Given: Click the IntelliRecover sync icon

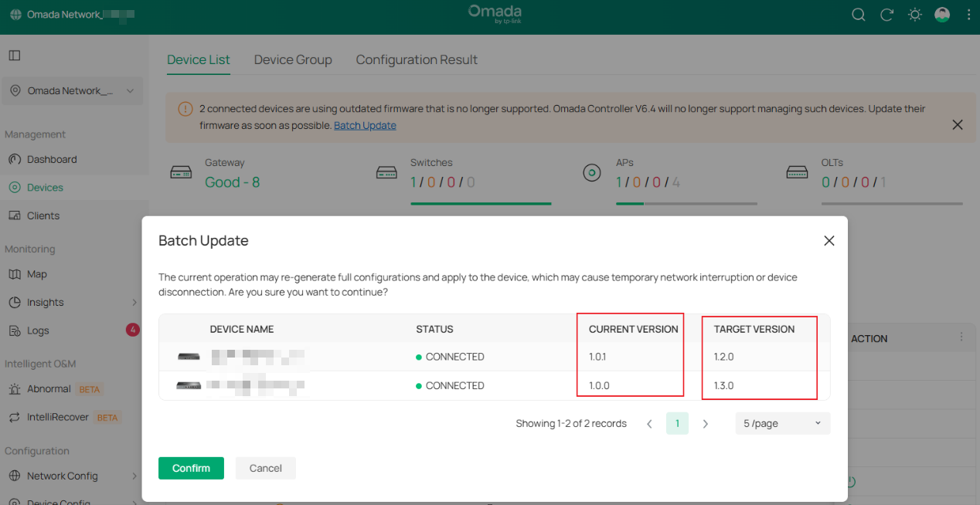Looking at the screenshot, I should (14, 418).
